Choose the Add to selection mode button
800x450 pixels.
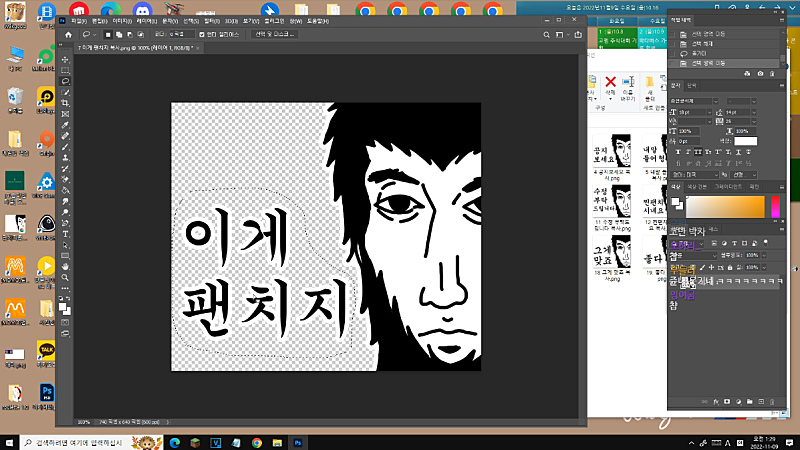tap(118, 33)
